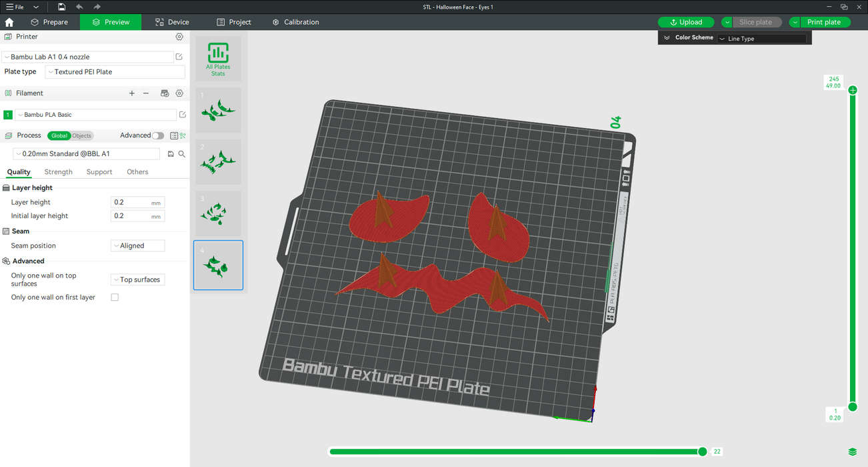
Task: Open All Plates Stats
Action: (x=218, y=59)
